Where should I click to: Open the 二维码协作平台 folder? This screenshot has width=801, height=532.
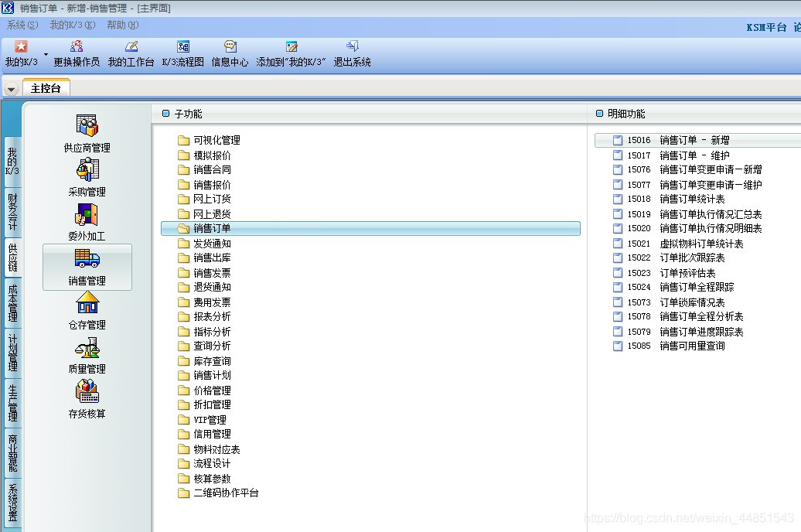click(218, 493)
